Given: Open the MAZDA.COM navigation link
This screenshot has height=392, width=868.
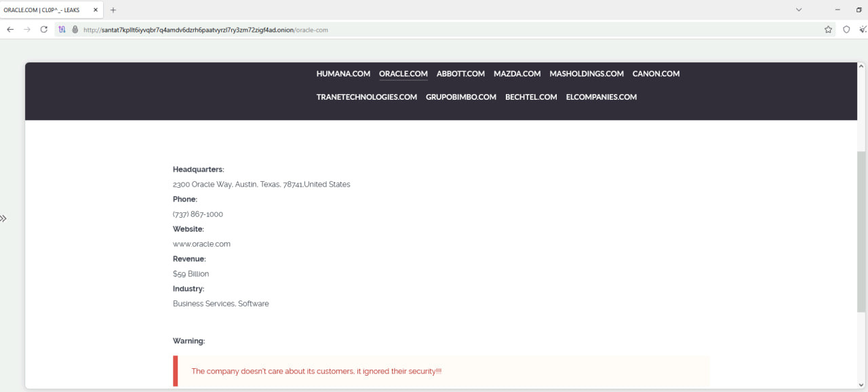Looking at the screenshot, I should coord(517,74).
